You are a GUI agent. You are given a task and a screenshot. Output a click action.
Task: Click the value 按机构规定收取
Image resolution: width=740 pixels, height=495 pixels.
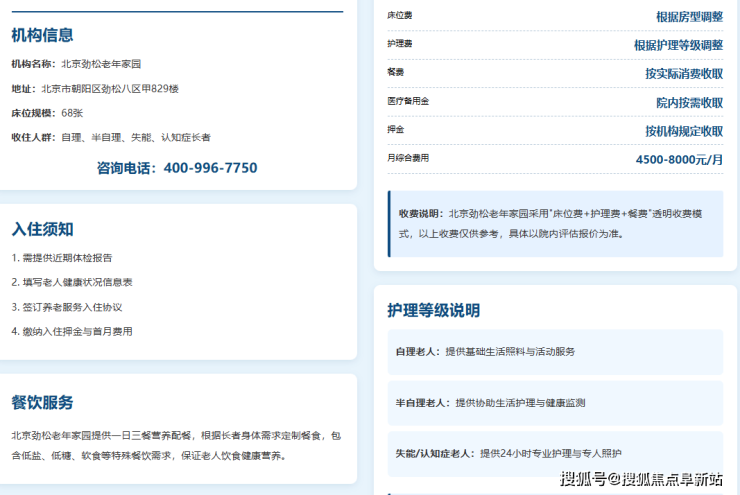684,131
